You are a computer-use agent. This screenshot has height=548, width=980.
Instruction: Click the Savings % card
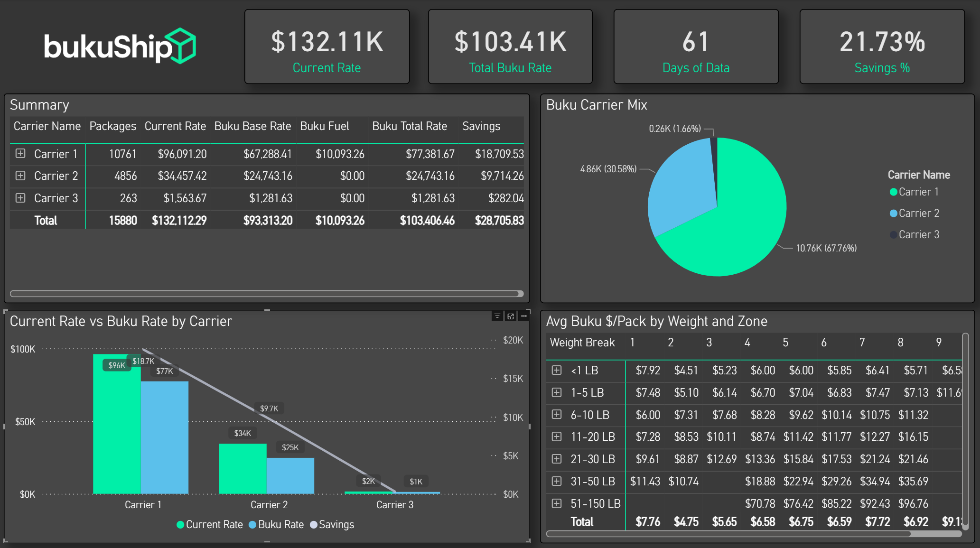(x=882, y=47)
